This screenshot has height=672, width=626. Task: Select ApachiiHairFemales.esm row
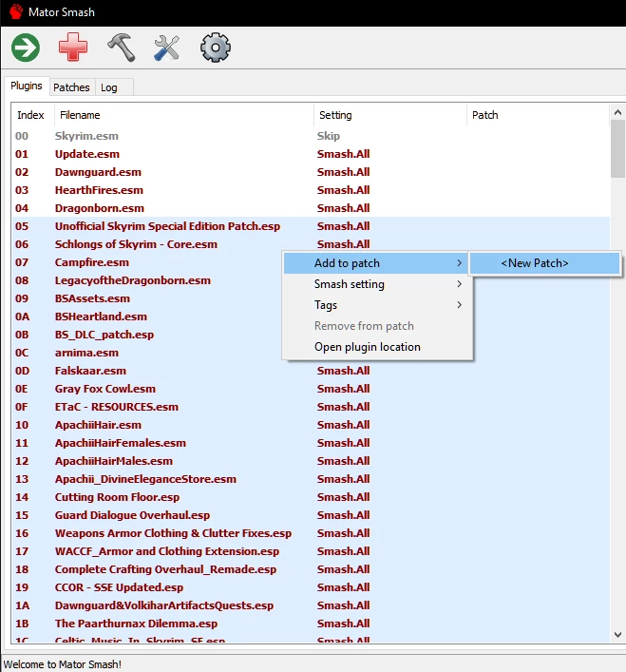312,443
